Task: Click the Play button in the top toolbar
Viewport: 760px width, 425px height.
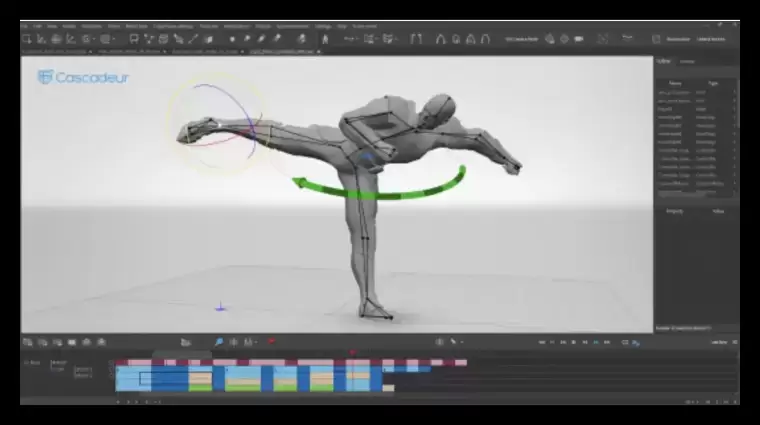Action: (627, 37)
